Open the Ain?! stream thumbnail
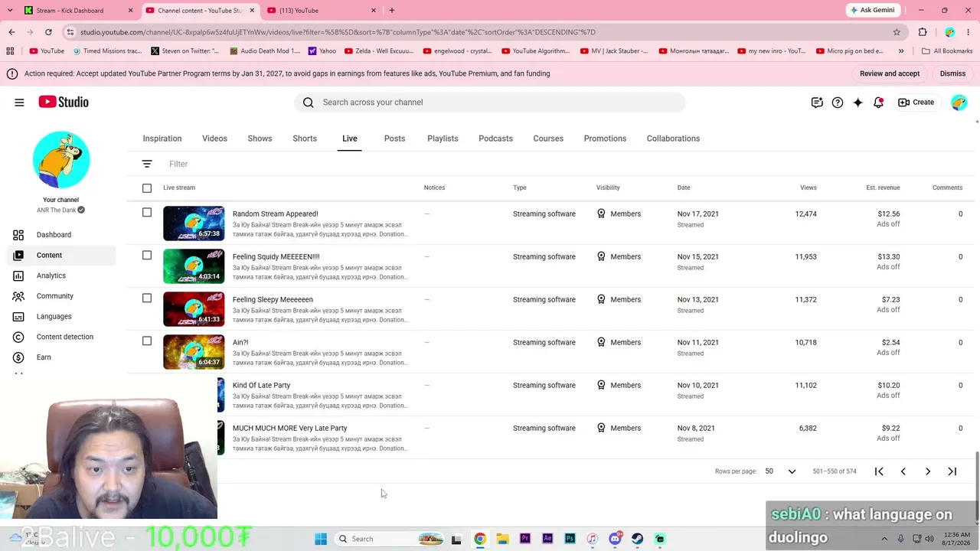 [x=194, y=352]
